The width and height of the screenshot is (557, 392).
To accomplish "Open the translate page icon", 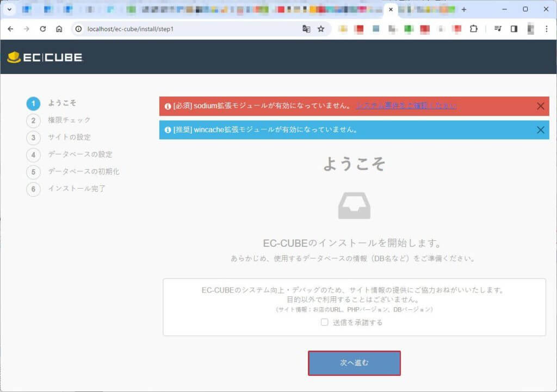I will [306, 29].
